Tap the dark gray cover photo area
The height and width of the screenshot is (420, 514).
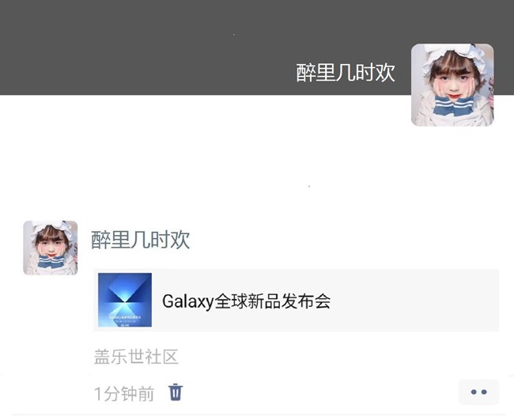[197, 47]
